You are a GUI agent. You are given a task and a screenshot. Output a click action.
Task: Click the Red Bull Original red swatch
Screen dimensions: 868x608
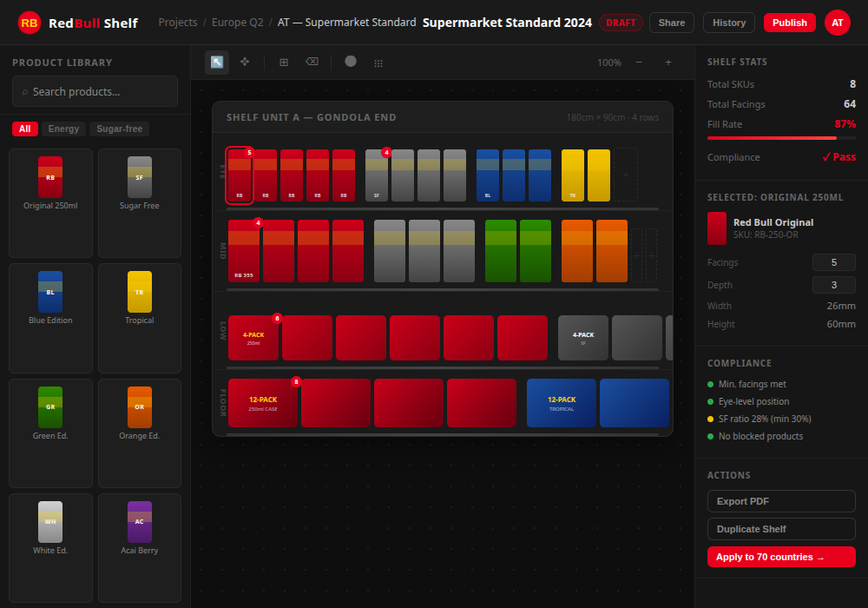click(x=717, y=228)
